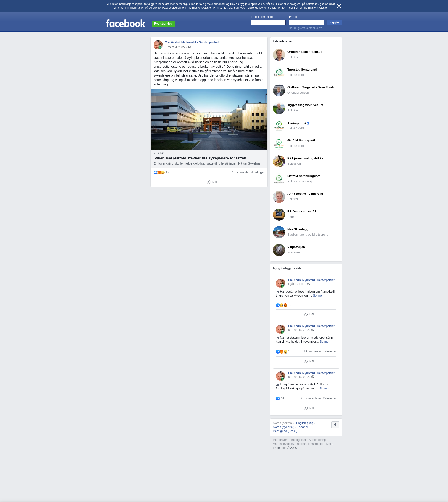Image resolution: width=448 pixels, height=502 pixels.
Task: Open Østfold Senterparti logo icon
Action: 279,143
